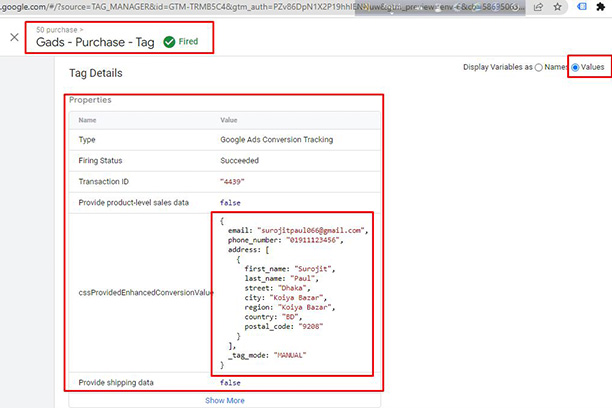The image size is (612, 408).
Task: Click Provide shipping data label
Action: pos(116,383)
